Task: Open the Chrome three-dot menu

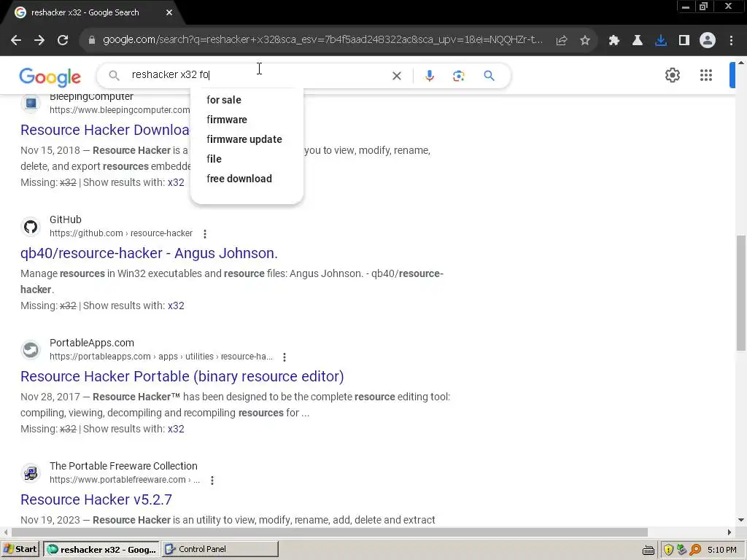Action: (x=731, y=41)
